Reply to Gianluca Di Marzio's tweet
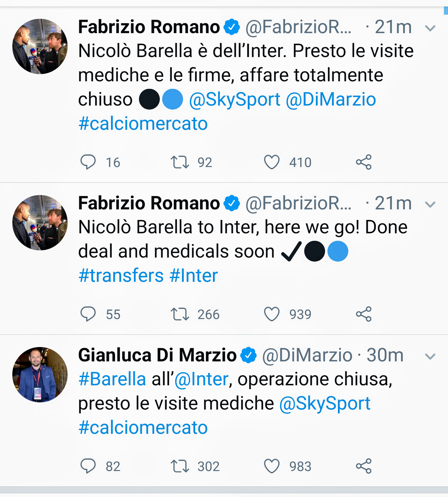448x497 pixels. coord(88,466)
